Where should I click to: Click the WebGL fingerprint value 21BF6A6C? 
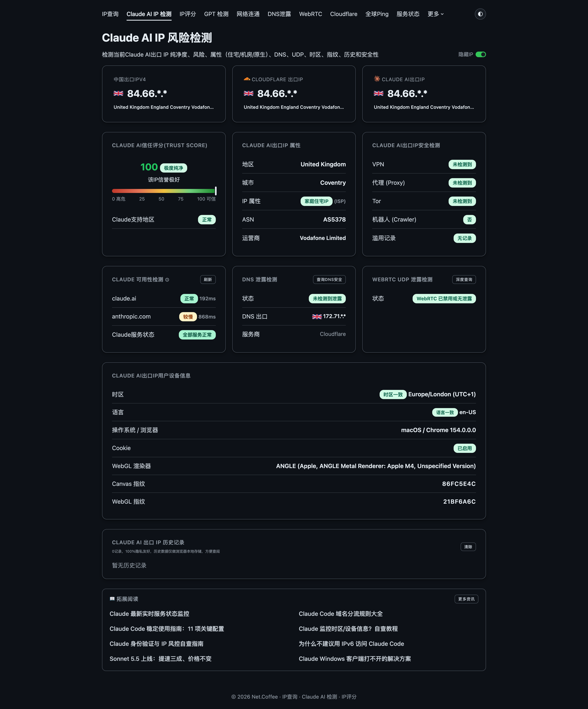tap(459, 502)
